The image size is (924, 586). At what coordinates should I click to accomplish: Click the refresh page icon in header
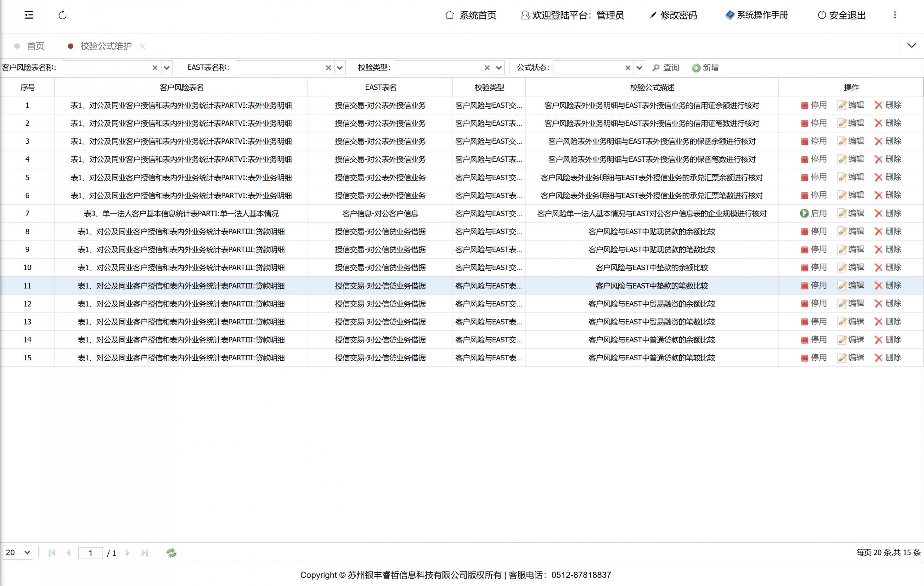[x=62, y=15]
